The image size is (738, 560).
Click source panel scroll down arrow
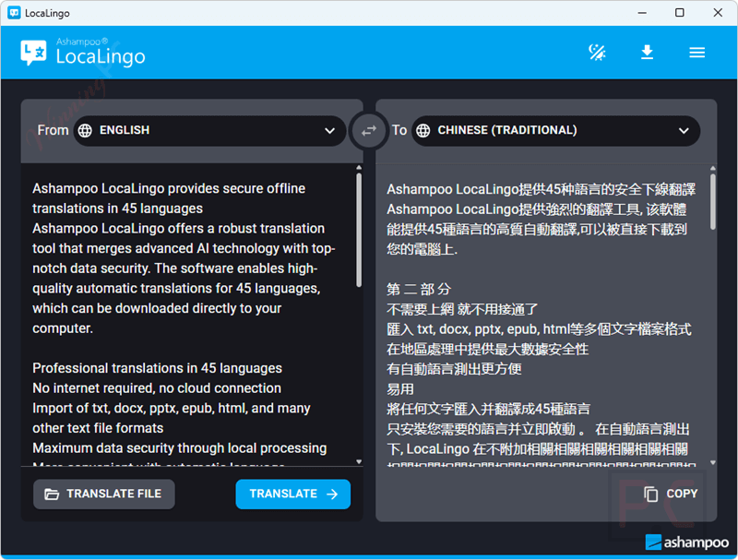[x=359, y=462]
